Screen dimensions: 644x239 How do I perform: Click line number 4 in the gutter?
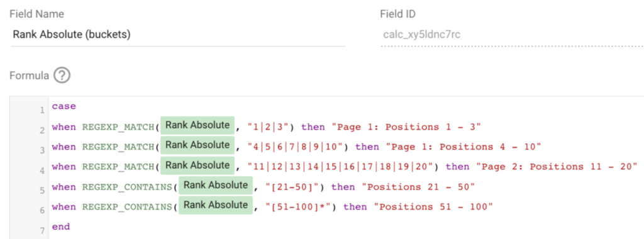(42, 171)
